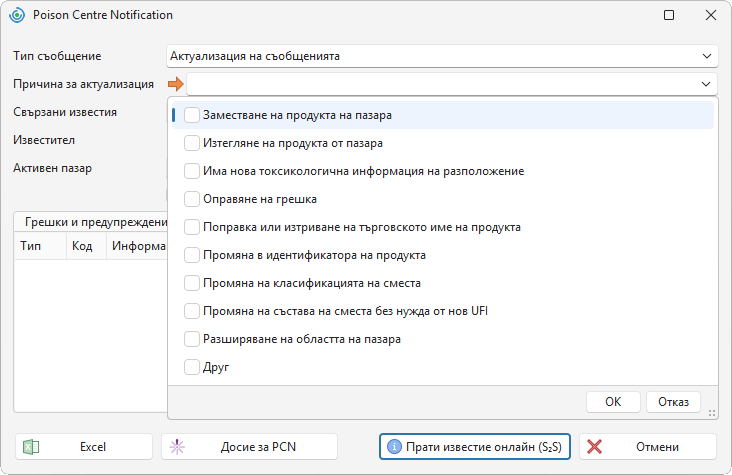Click the 'Активен пазар' label
This screenshot has height=475, width=732.
(x=52, y=168)
